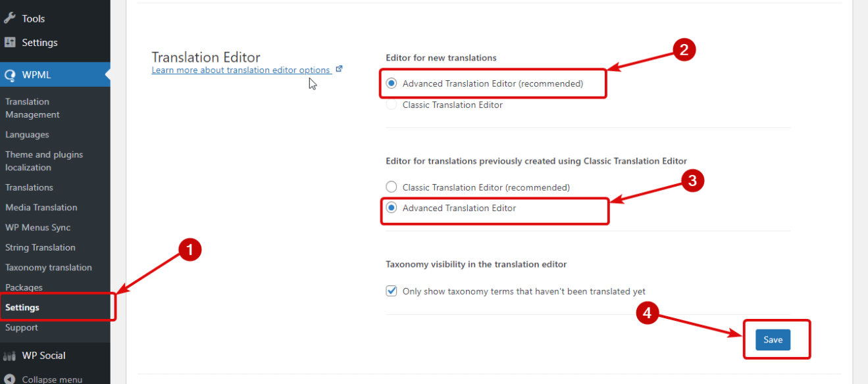Open Translation Management submenu item
Screen dimensions: 868x384
pyautogui.click(x=32, y=108)
